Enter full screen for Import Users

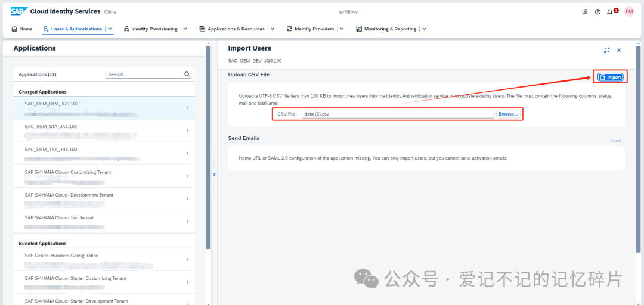(606, 50)
